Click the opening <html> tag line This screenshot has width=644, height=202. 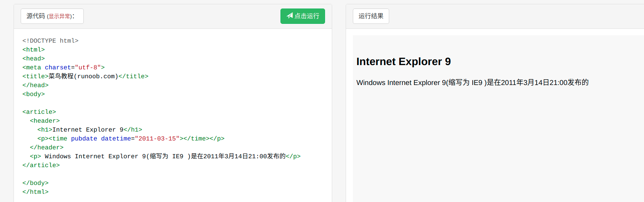coord(34,50)
